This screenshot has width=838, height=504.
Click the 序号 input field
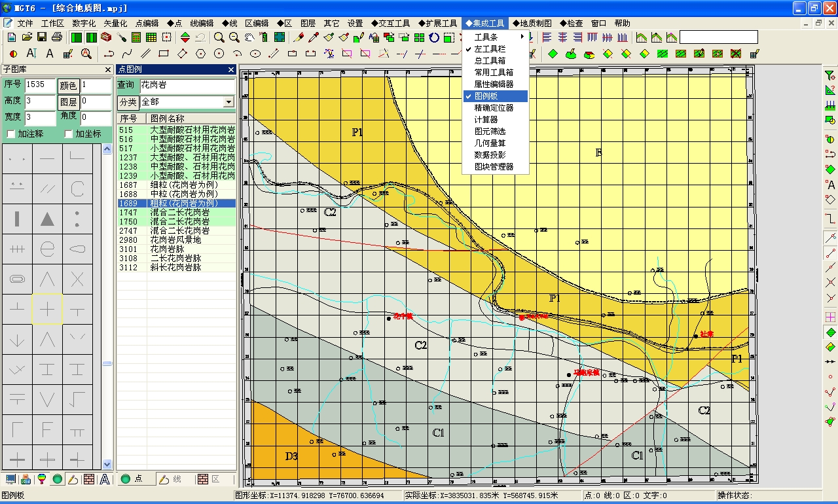tap(40, 85)
